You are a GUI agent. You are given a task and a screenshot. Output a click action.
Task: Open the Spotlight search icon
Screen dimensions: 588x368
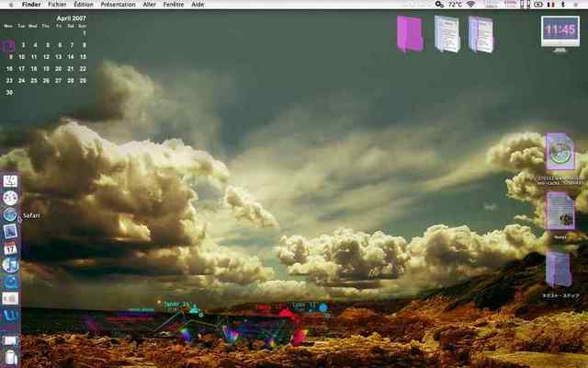click(x=578, y=5)
